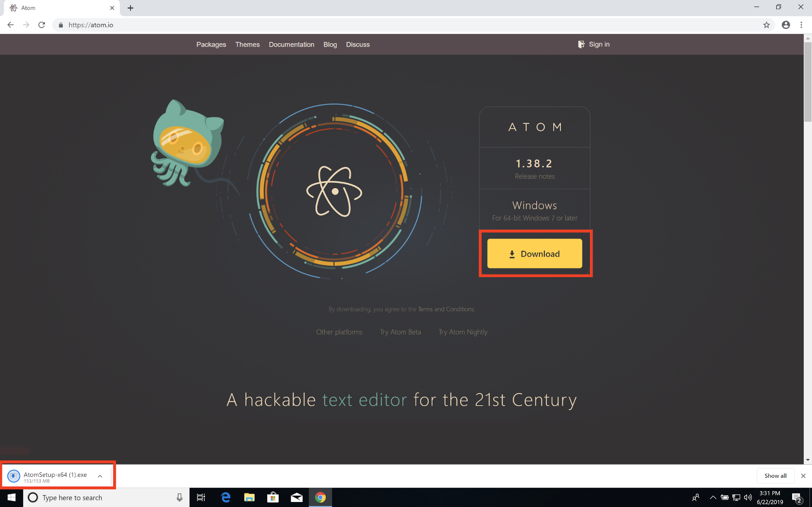Open the Documentation menu item
Screen dimensions: 812x507
[x=291, y=44]
